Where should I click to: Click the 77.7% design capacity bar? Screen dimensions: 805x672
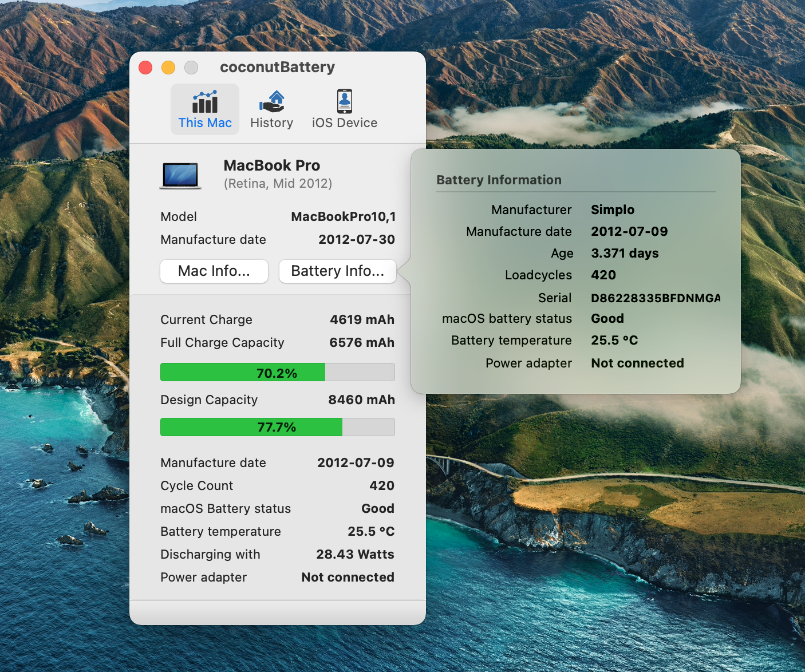[x=277, y=428]
